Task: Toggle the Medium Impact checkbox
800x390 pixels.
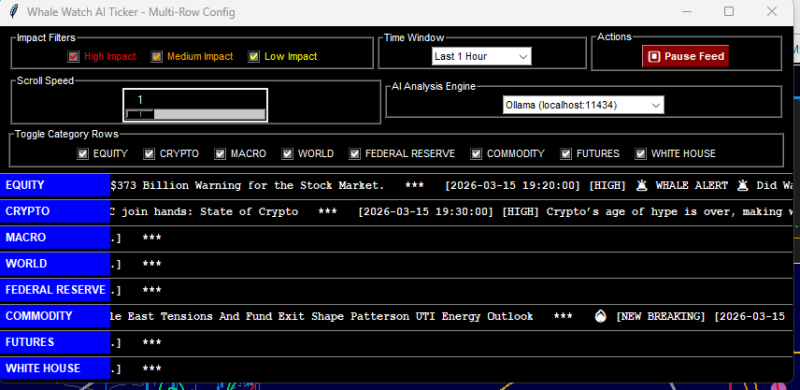Action: click(x=156, y=57)
